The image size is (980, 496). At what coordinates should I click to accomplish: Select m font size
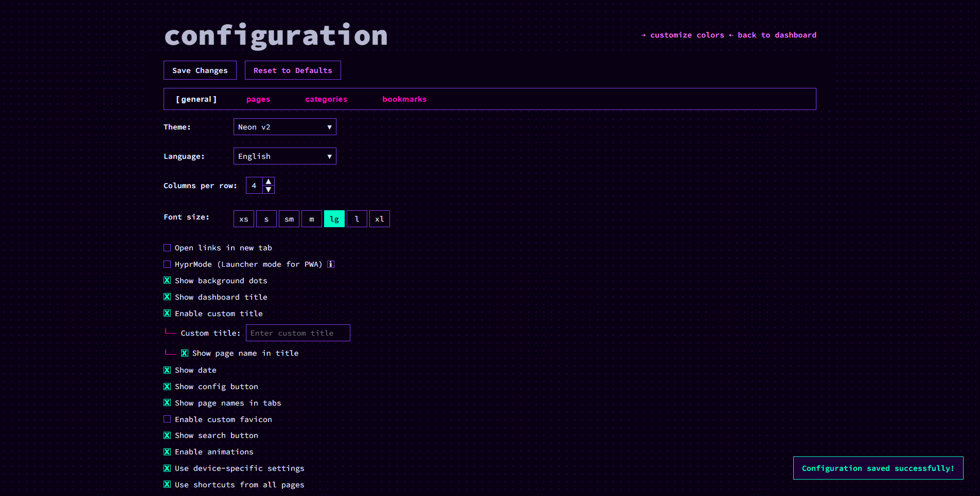312,219
